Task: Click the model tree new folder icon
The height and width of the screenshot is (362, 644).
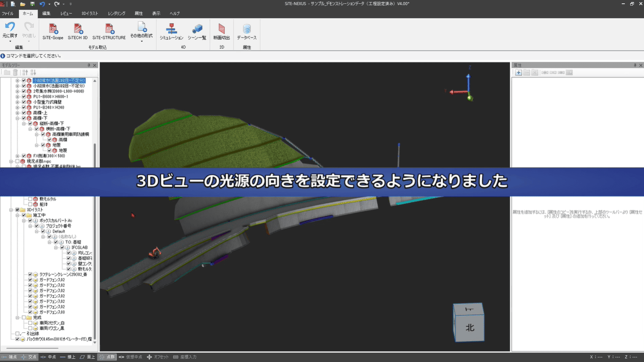Action: click(x=7, y=72)
